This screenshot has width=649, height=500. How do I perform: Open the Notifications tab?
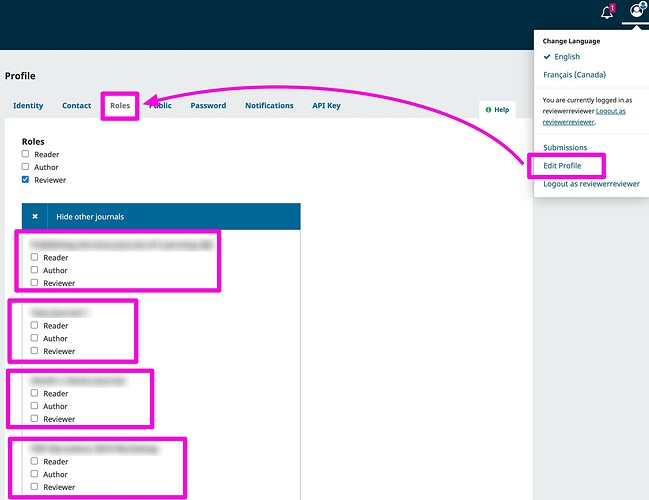[x=269, y=106]
